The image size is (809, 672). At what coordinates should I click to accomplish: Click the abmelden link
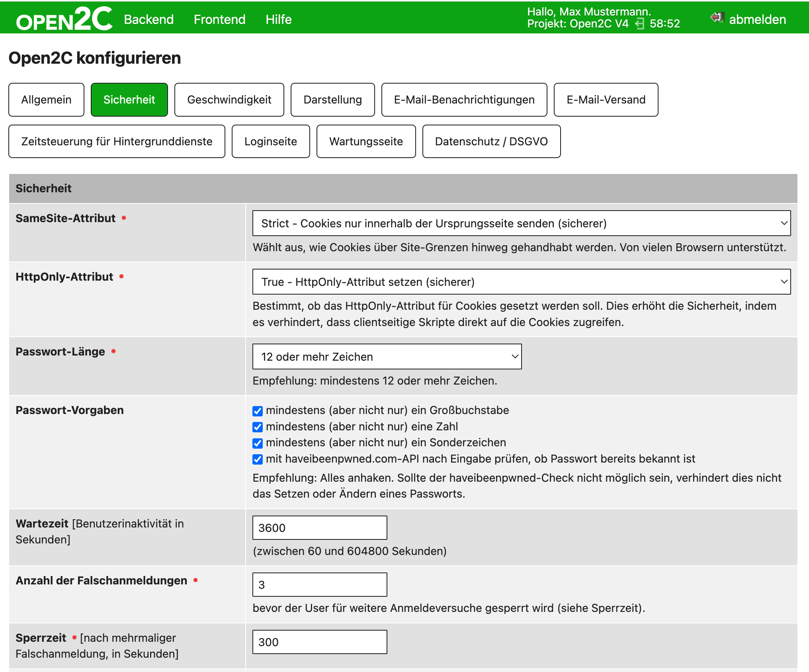pyautogui.click(x=757, y=19)
